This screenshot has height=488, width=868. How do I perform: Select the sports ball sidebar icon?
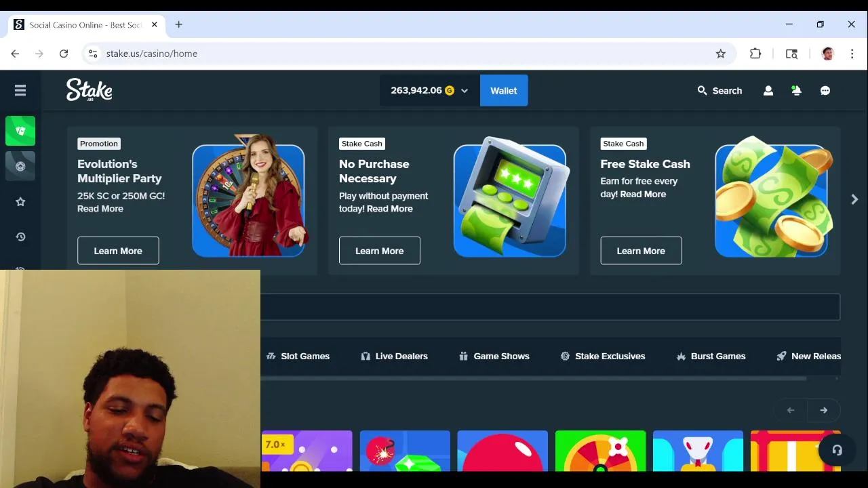coord(20,166)
